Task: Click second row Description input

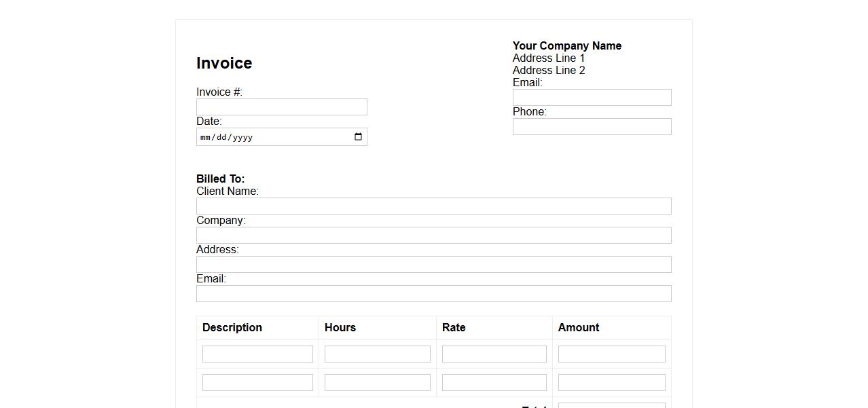Action: pos(257,382)
